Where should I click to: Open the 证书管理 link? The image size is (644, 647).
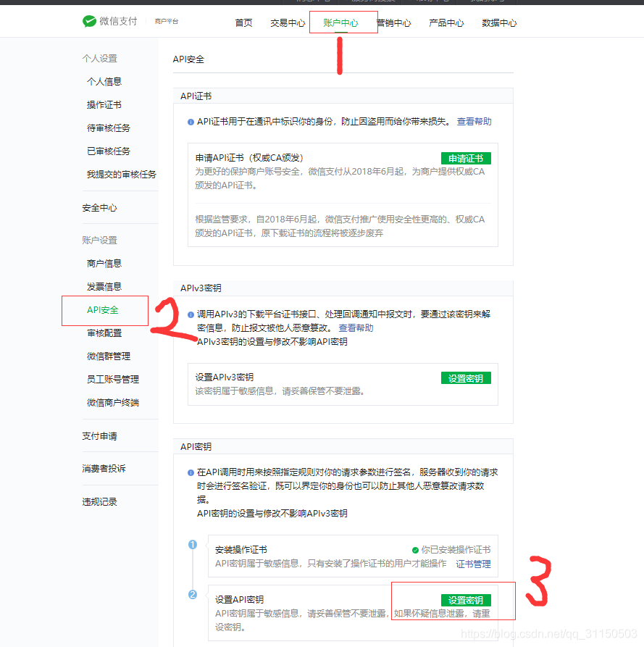[473, 564]
